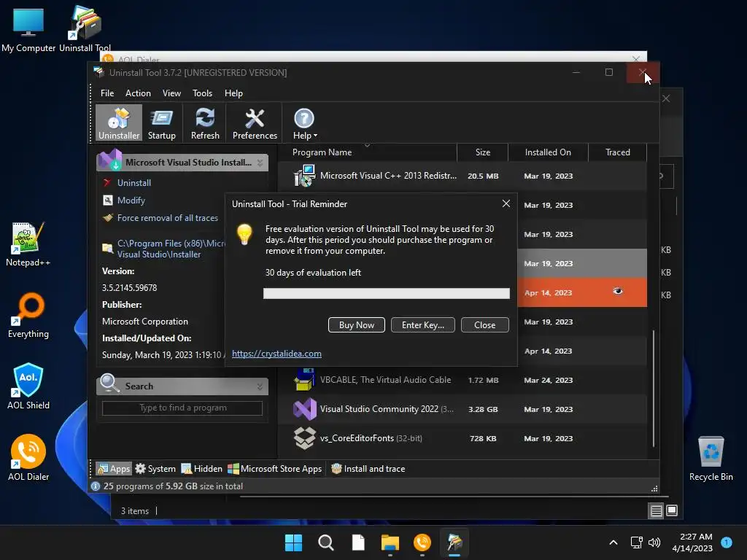Click the Refresh toolbar icon

pos(205,122)
